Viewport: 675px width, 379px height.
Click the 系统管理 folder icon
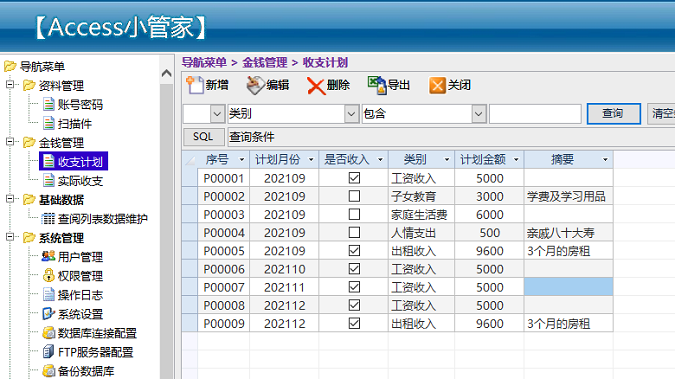tap(29, 237)
